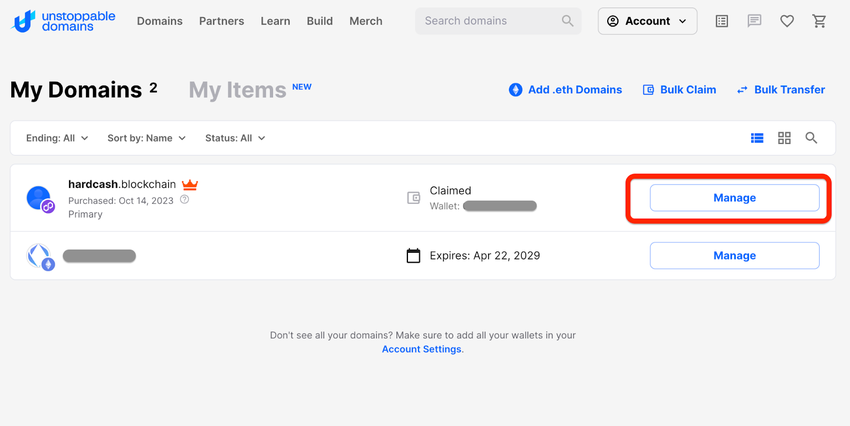Switch to My Items tab
Image resolution: width=850 pixels, height=426 pixels.
click(x=237, y=90)
